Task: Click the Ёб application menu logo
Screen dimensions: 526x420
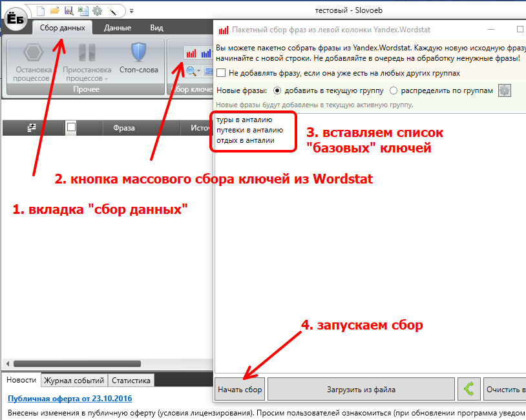Action: point(16,18)
